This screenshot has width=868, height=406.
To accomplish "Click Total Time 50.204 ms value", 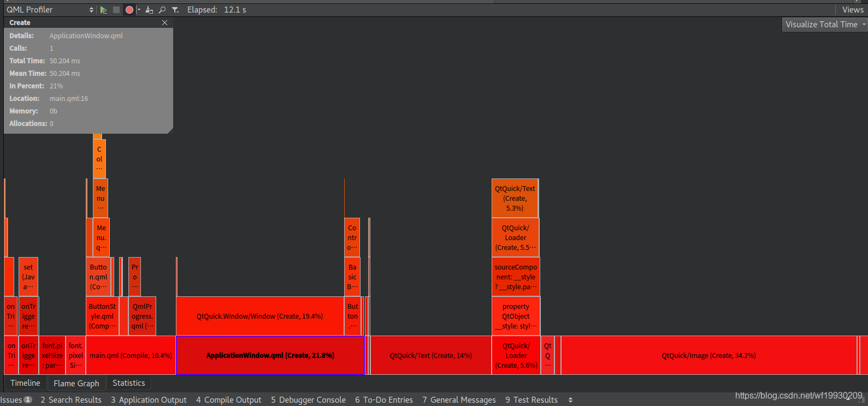I will 65,61.
